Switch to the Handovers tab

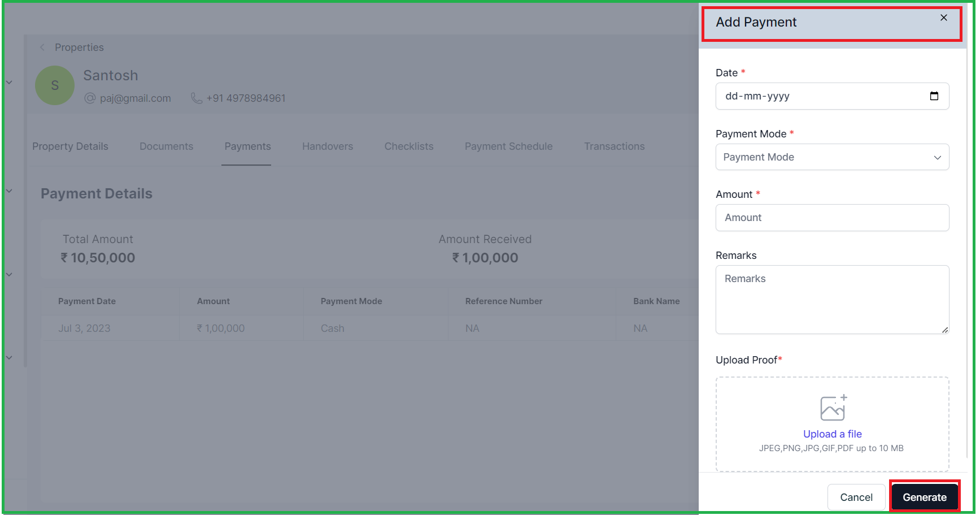pyautogui.click(x=328, y=146)
